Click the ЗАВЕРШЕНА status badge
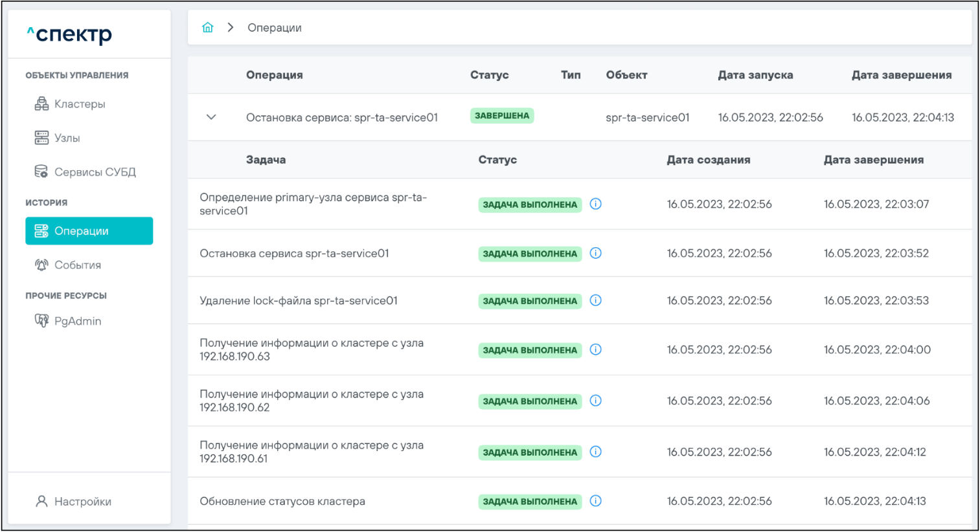Screen dimensions: 980x532 pos(502,116)
